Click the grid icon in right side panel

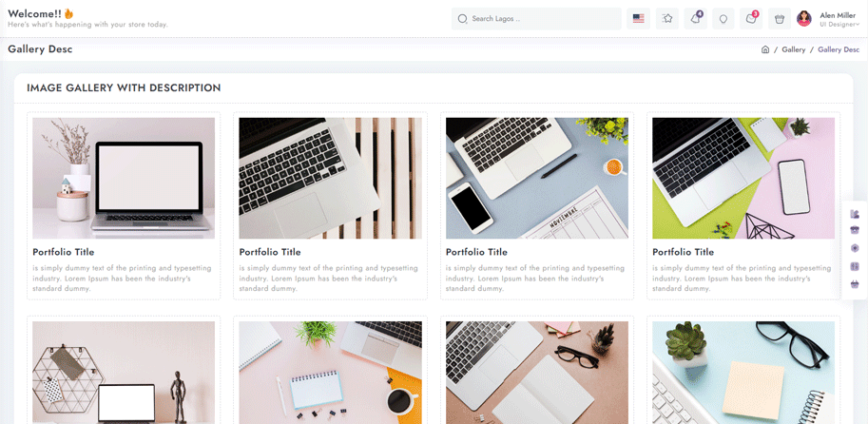[x=854, y=266]
